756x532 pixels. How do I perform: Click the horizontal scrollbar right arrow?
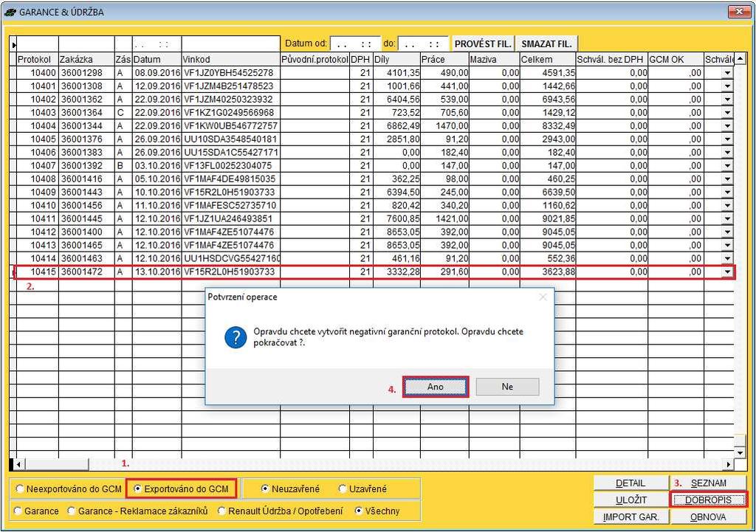click(x=729, y=465)
